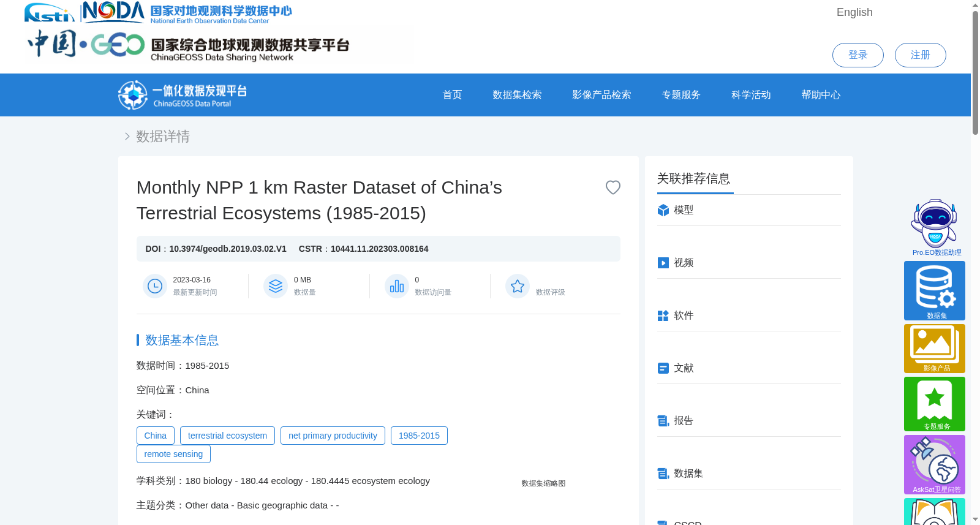This screenshot has height=525, width=980.
Task: Open the 科学活动 menu item
Action: (x=751, y=95)
